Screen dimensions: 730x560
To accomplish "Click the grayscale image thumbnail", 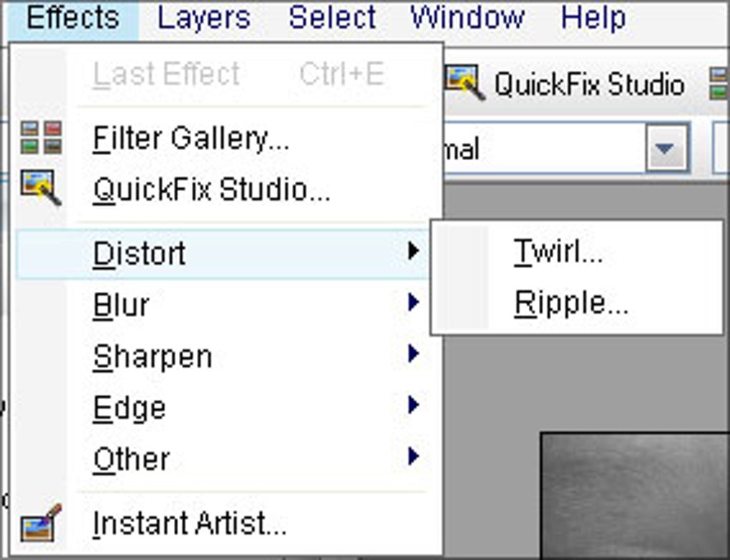I will click(633, 493).
